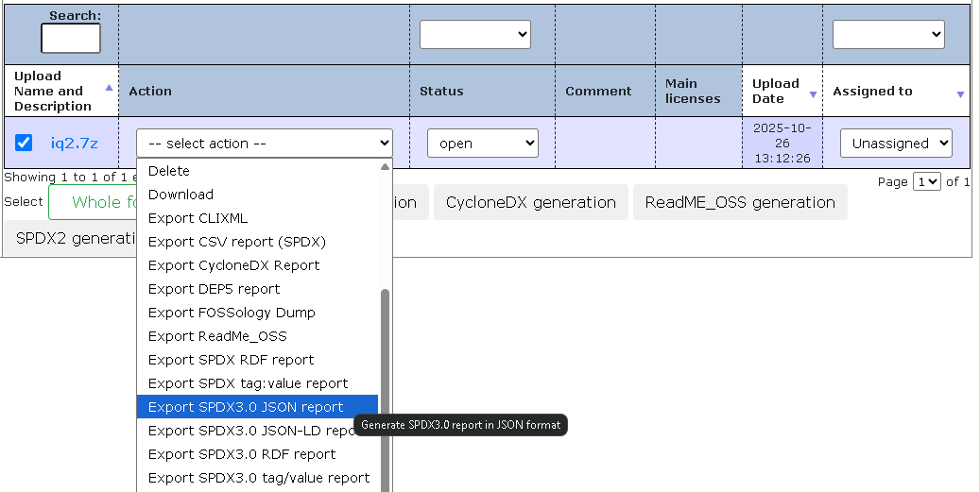Screen dimensions: 980x492
Task: Choose Delete from the action list
Action: click(x=169, y=171)
